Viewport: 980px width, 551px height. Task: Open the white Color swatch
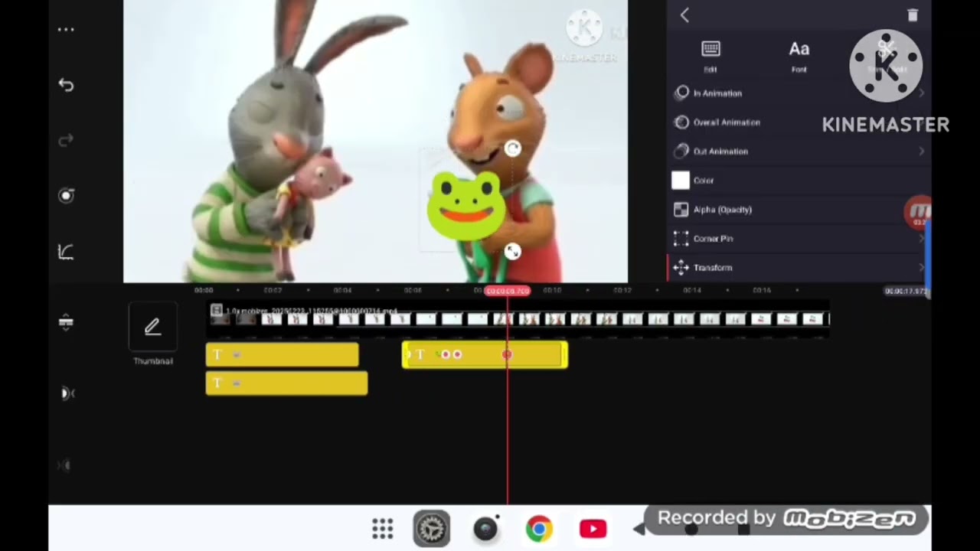681,181
